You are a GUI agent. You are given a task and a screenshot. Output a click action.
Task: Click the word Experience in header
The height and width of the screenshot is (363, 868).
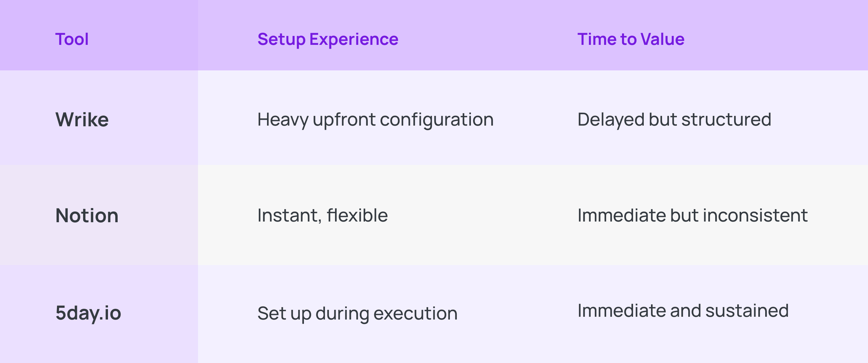click(x=354, y=39)
